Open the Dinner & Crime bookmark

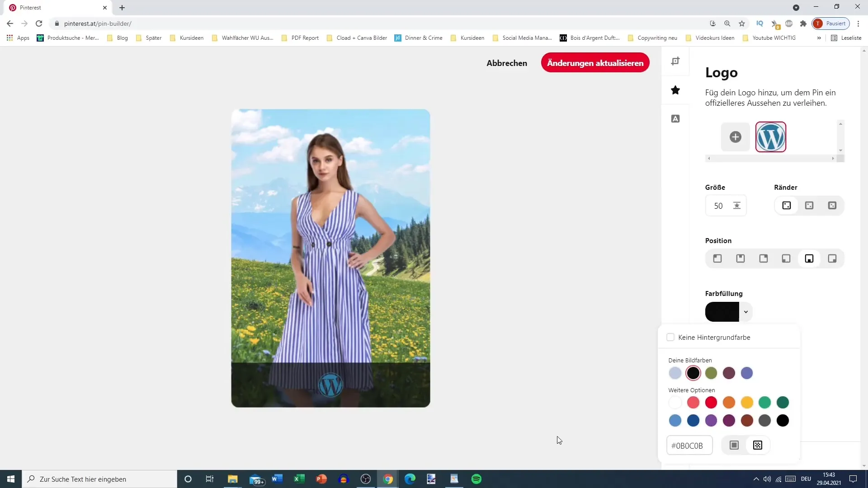point(419,38)
